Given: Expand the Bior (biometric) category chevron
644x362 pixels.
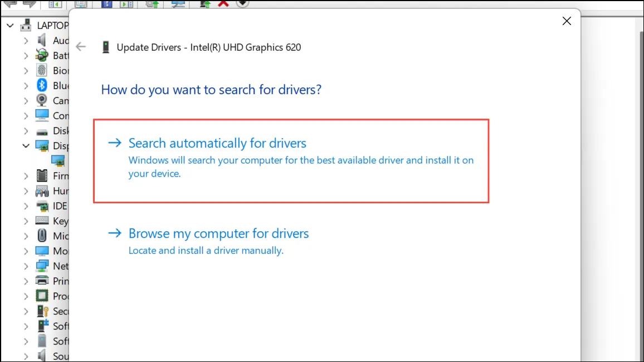Looking at the screenshot, I should point(26,71).
